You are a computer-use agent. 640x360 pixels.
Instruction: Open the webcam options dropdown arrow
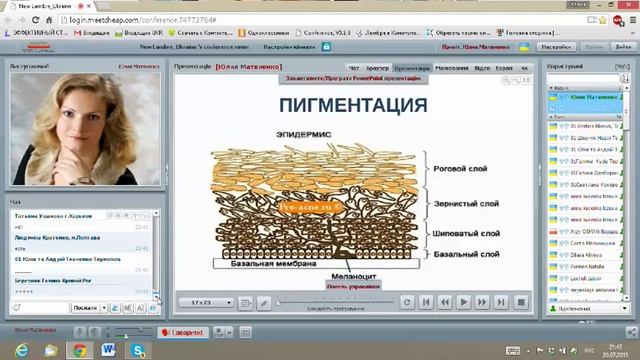pos(229,333)
